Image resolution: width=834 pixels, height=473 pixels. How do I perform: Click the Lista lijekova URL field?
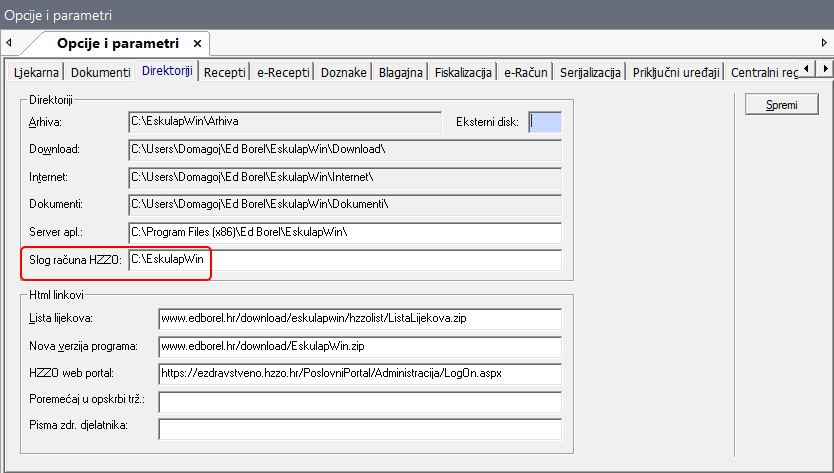(x=359, y=319)
